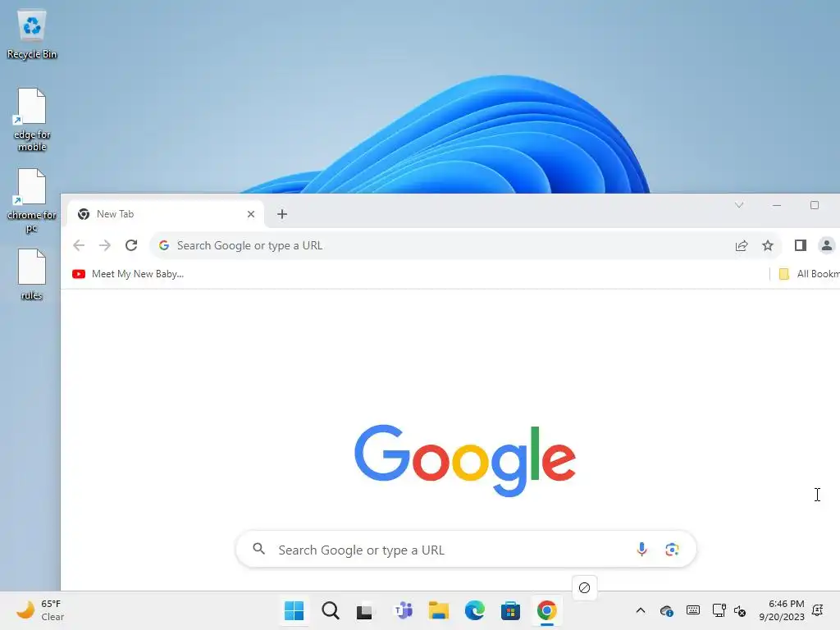Open the notifications bell icon
840x630 pixels.
pos(818,610)
